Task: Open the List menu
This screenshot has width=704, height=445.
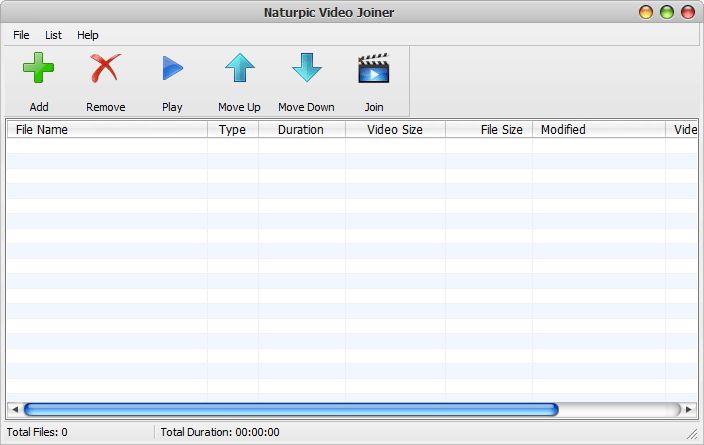Action: tap(53, 35)
